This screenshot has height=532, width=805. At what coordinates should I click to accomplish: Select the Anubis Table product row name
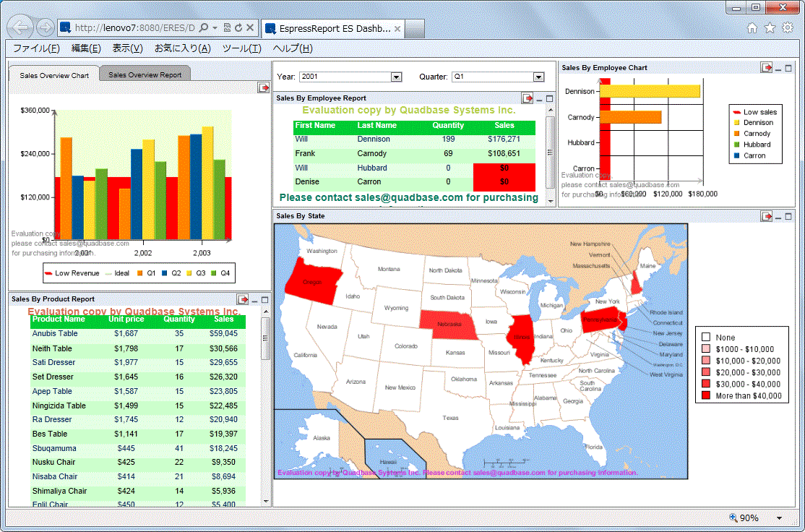pyautogui.click(x=55, y=334)
